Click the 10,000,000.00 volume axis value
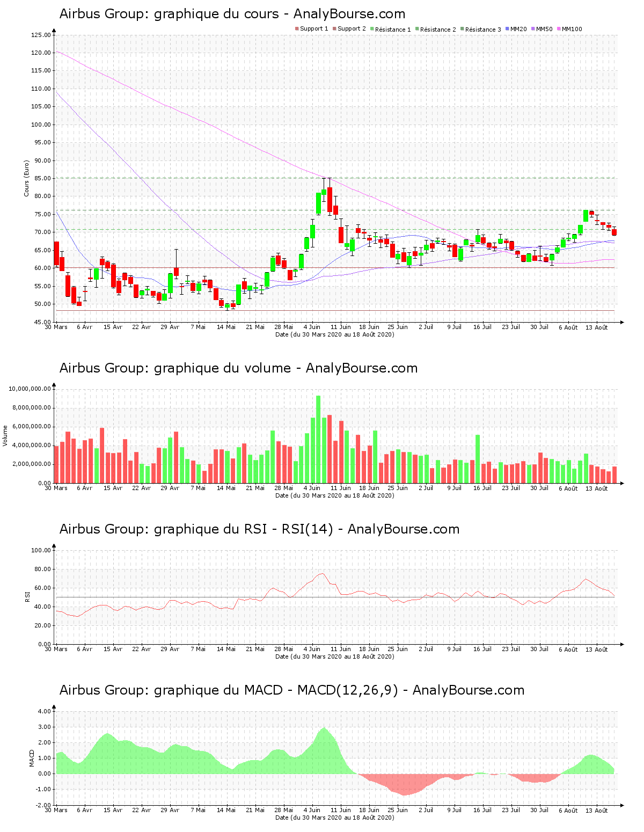Viewport: 644px width, 832px height. coord(30,389)
